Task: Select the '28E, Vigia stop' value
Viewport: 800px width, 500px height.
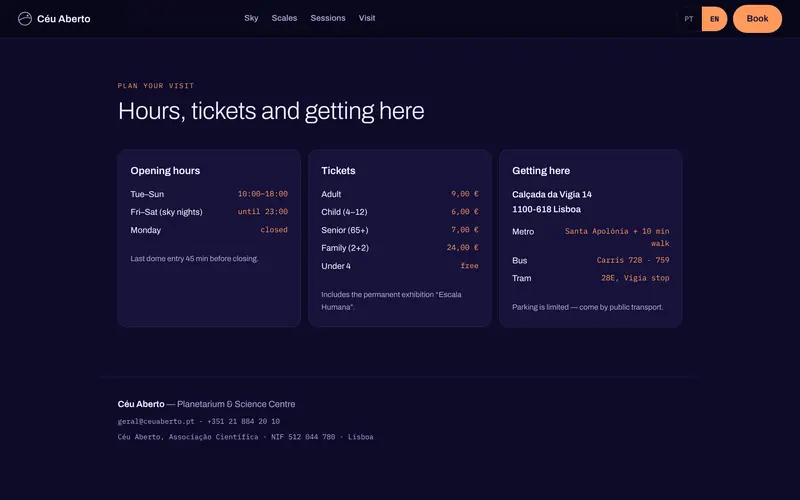Action: point(635,278)
